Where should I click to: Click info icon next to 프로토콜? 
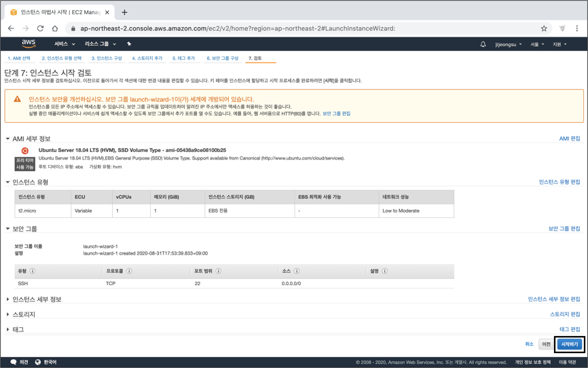pos(129,271)
